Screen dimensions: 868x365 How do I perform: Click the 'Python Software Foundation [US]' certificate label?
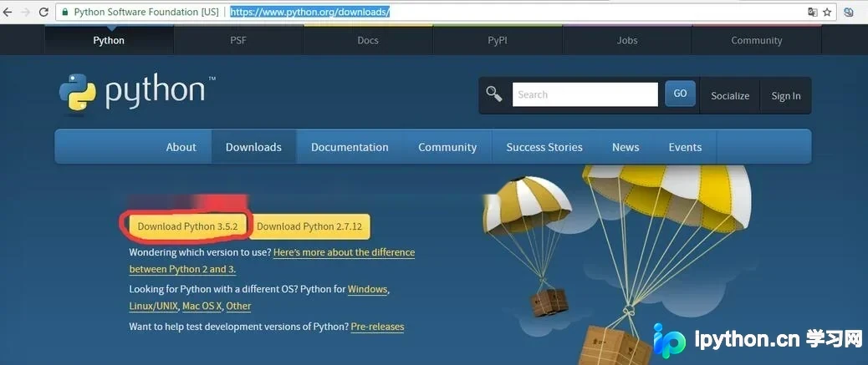(x=146, y=12)
